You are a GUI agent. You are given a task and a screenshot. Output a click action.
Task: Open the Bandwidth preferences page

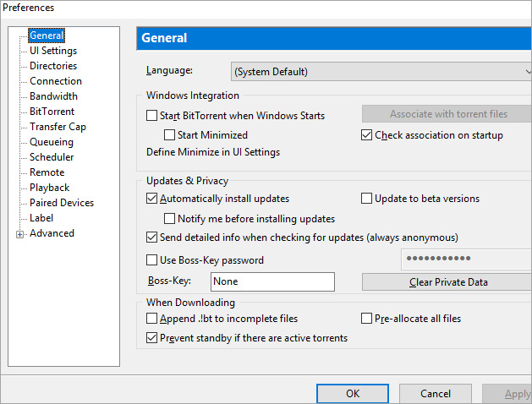[x=53, y=96]
